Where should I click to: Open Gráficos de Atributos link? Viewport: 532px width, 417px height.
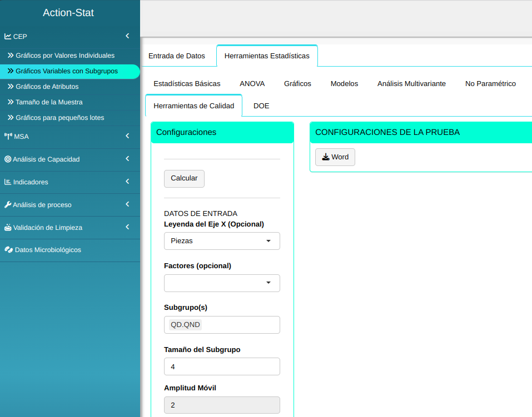click(47, 87)
